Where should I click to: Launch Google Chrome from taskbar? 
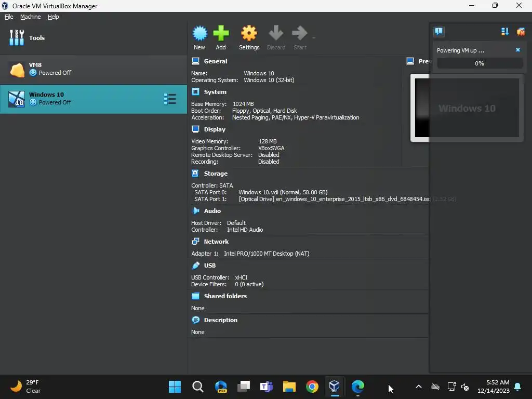coord(312,387)
